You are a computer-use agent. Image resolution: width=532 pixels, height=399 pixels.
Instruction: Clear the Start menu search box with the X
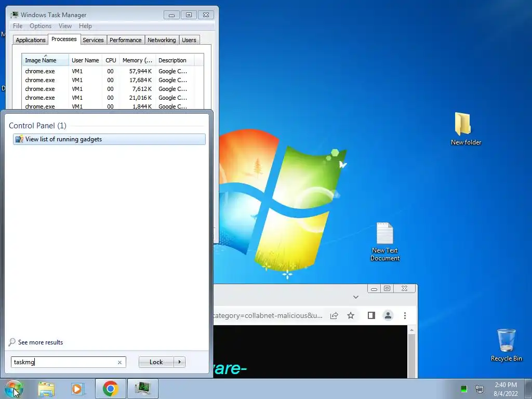(119, 362)
